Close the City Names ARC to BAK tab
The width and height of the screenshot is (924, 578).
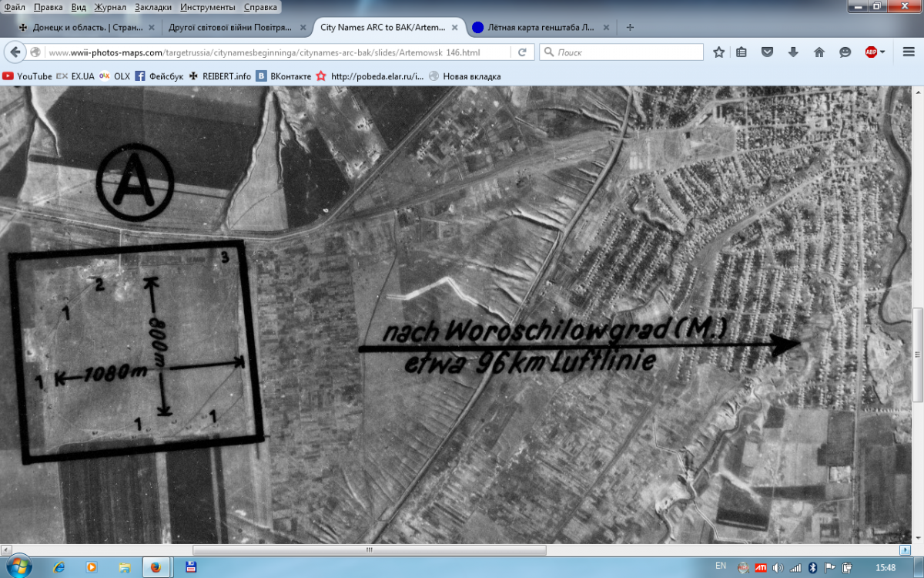tap(455, 27)
